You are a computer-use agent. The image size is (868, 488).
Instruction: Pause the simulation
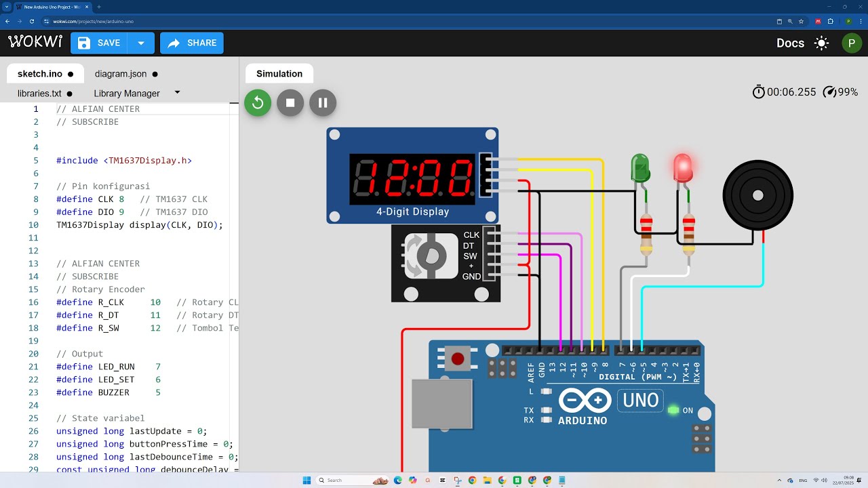pyautogui.click(x=323, y=103)
